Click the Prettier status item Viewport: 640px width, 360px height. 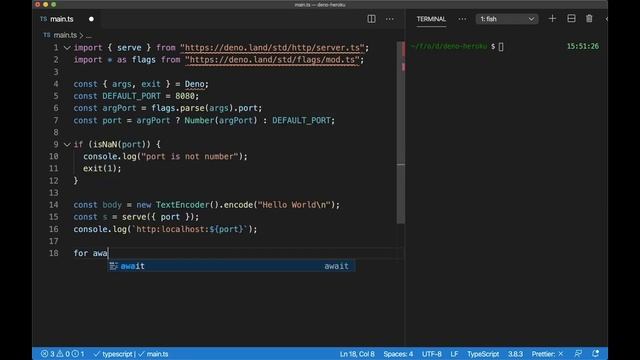coord(547,354)
